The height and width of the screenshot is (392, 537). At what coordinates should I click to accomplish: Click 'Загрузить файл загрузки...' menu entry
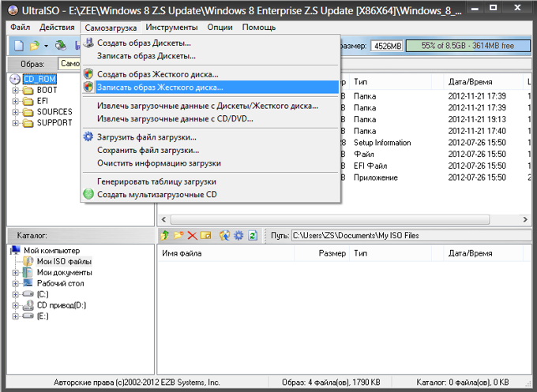pos(210,137)
